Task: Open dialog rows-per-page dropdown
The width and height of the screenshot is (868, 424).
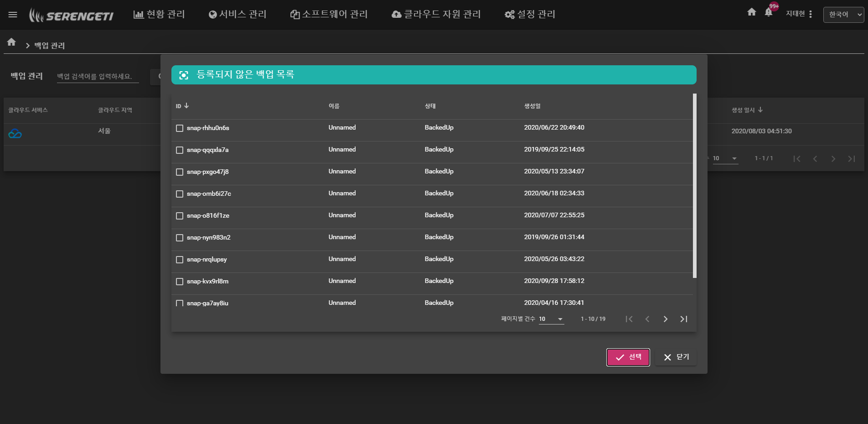Action: coord(551,319)
